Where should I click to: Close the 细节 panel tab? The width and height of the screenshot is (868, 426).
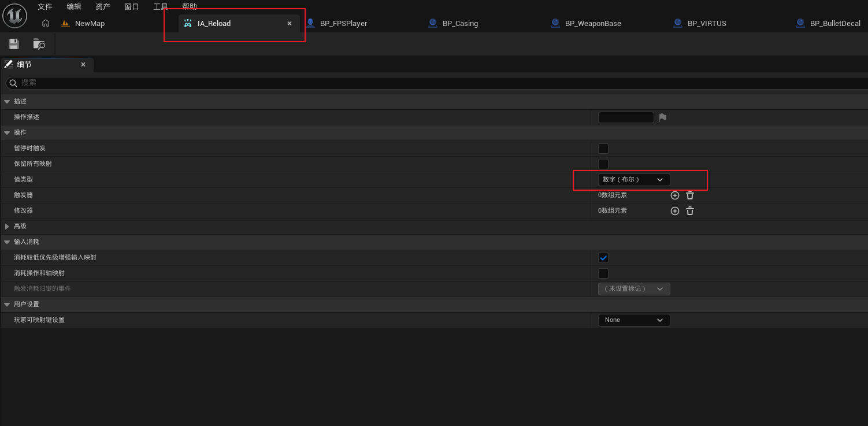pyautogui.click(x=83, y=65)
